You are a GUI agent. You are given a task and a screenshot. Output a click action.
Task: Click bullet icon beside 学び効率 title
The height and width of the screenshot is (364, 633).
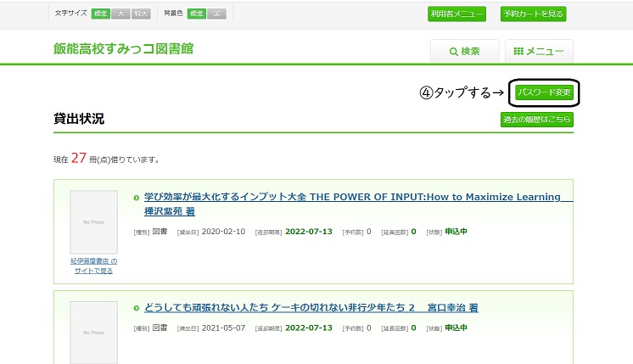[137, 198]
